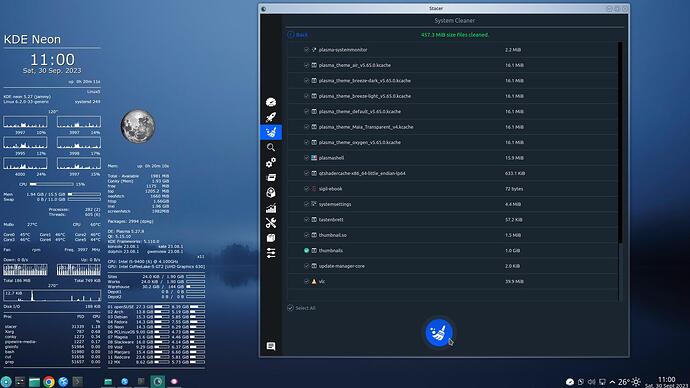Open Stacer Settings sliders icon
This screenshot has width=690, height=388.
pyautogui.click(x=271, y=253)
